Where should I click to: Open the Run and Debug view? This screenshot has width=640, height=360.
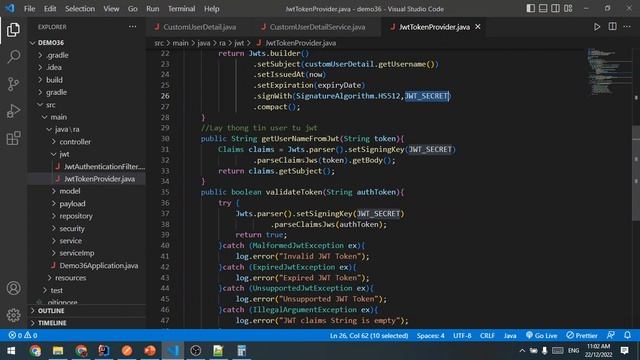point(13,111)
